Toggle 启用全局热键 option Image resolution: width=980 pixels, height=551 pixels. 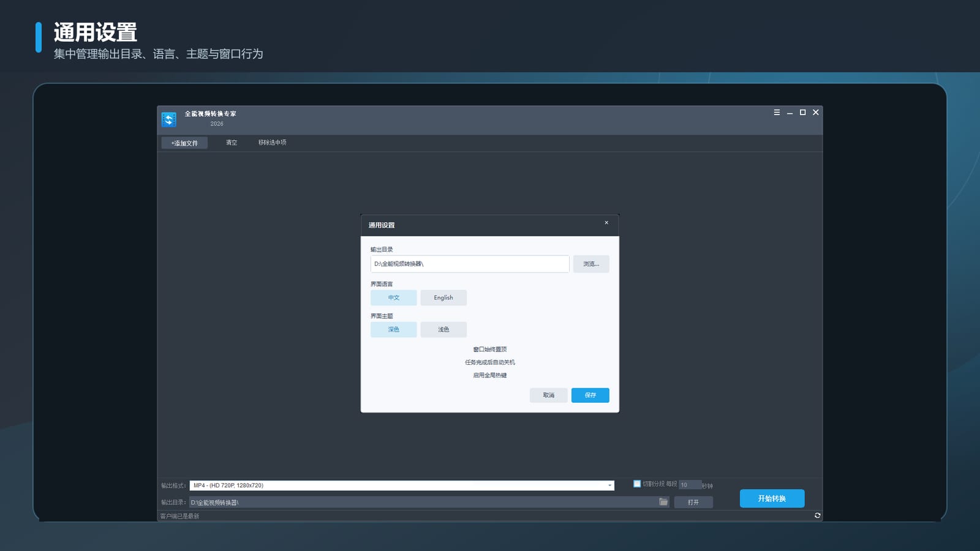[490, 375]
